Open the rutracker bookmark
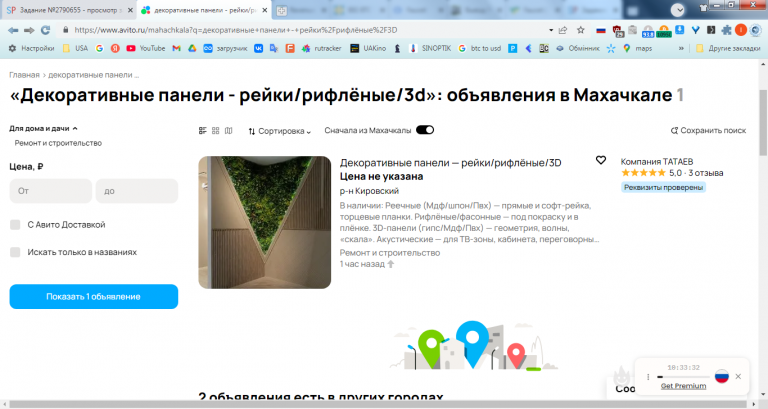768x409 pixels. 321,48
